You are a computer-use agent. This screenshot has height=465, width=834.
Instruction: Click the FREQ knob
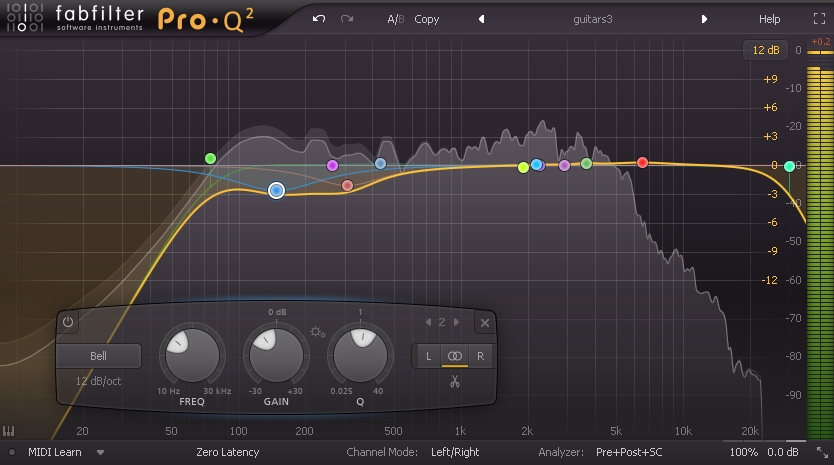click(192, 355)
